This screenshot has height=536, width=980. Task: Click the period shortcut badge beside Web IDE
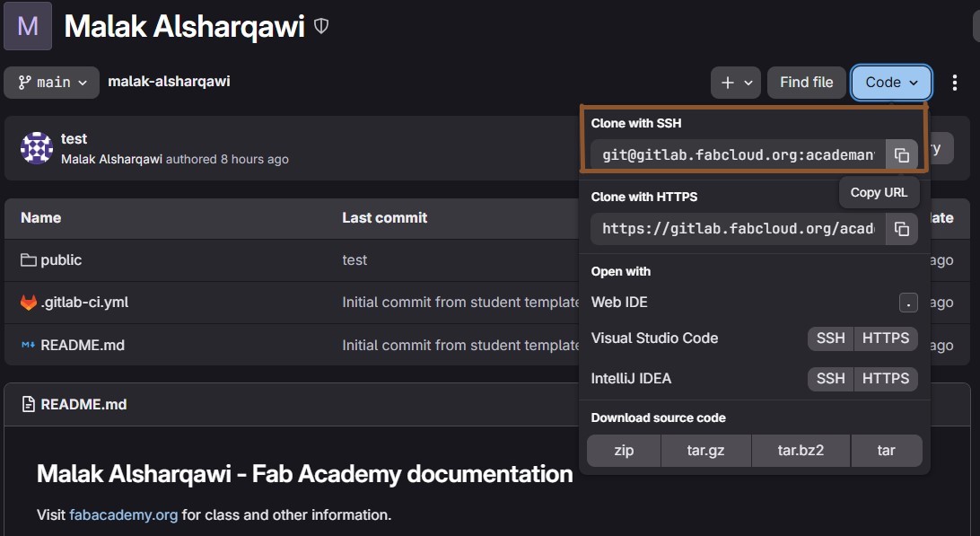coord(907,303)
